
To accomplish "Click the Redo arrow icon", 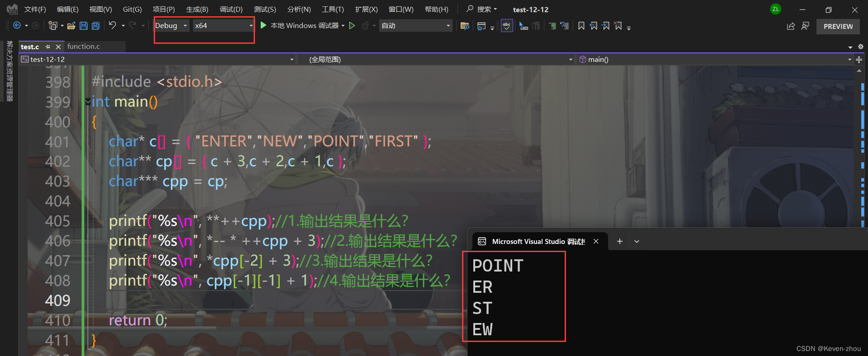I will (x=132, y=25).
